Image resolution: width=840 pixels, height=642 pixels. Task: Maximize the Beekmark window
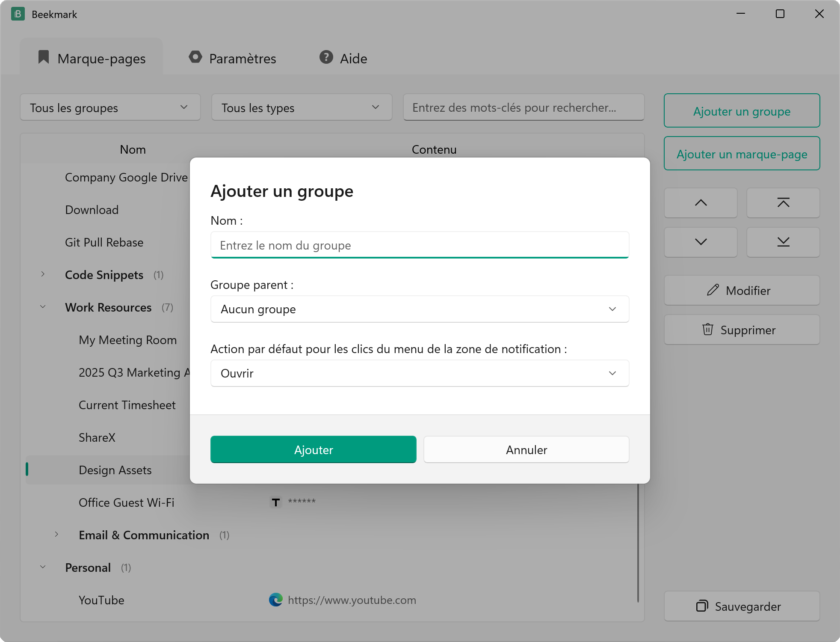click(780, 14)
